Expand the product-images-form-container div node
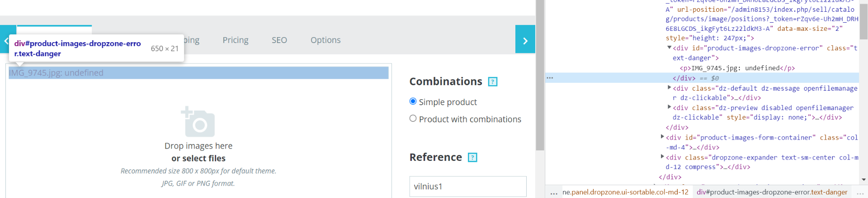The image size is (868, 198). [x=662, y=136]
